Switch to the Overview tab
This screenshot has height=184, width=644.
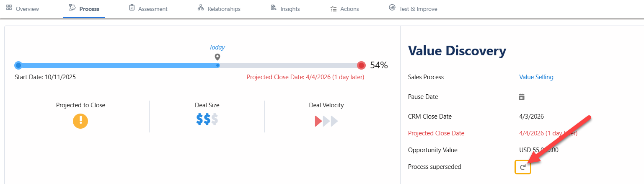tap(23, 9)
